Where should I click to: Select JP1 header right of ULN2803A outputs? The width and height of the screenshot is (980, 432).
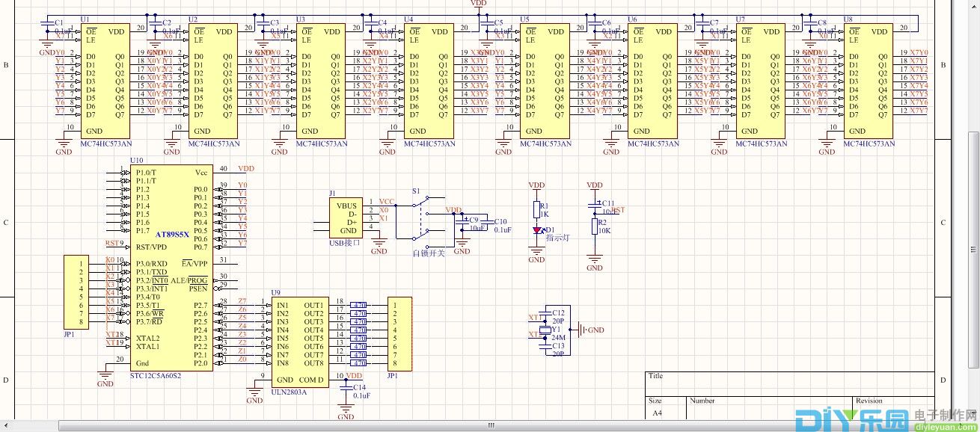tap(399, 334)
